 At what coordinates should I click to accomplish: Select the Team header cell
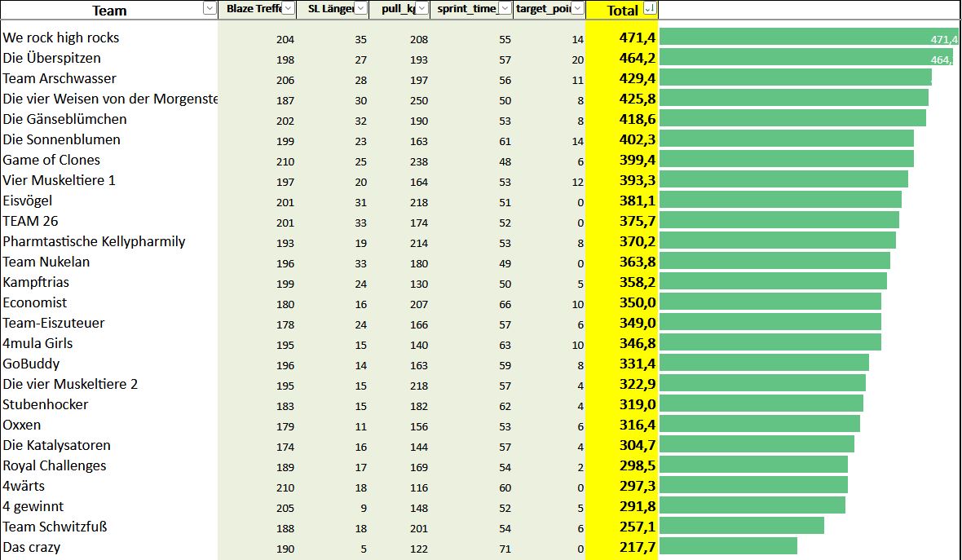point(108,11)
